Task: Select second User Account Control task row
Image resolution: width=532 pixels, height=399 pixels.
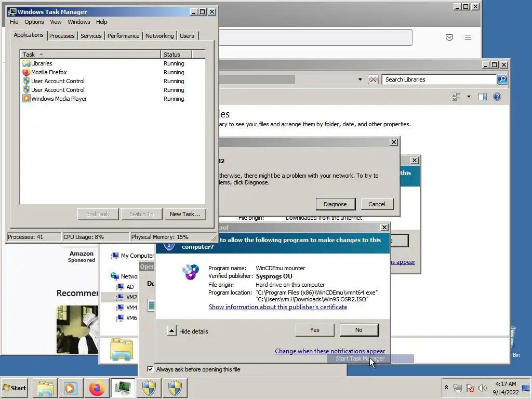Action: tap(113, 90)
